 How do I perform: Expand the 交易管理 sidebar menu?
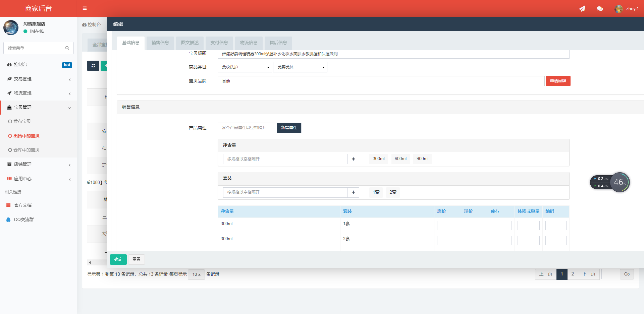coord(39,79)
